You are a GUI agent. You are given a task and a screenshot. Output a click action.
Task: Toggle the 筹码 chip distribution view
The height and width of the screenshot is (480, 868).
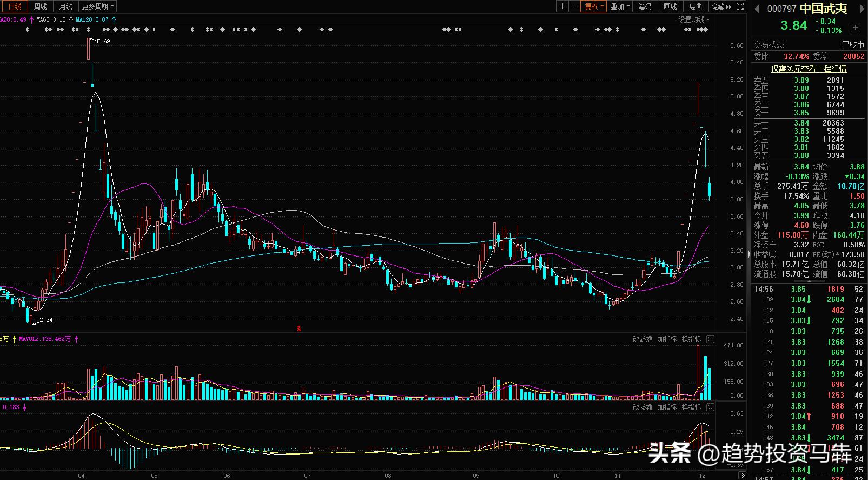point(645,6)
